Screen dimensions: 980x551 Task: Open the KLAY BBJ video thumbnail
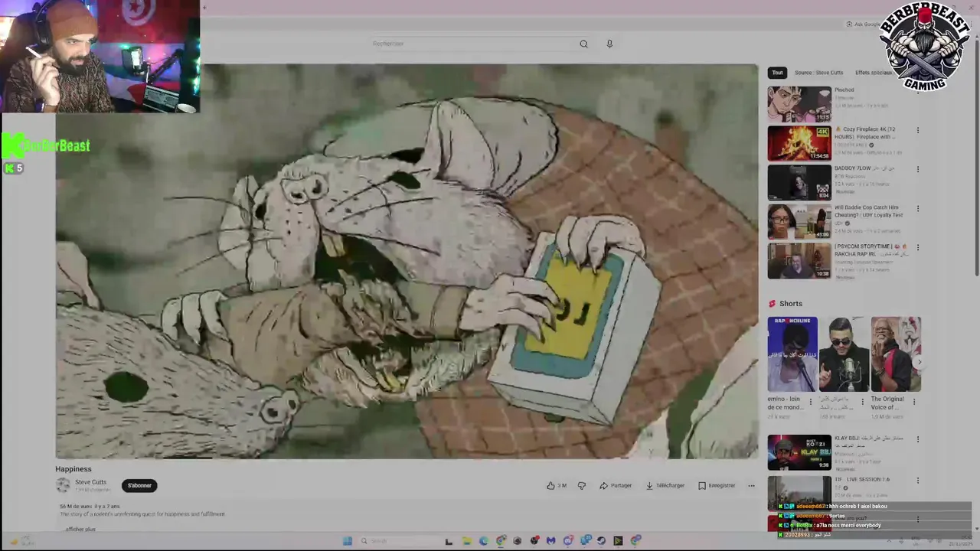click(x=799, y=452)
